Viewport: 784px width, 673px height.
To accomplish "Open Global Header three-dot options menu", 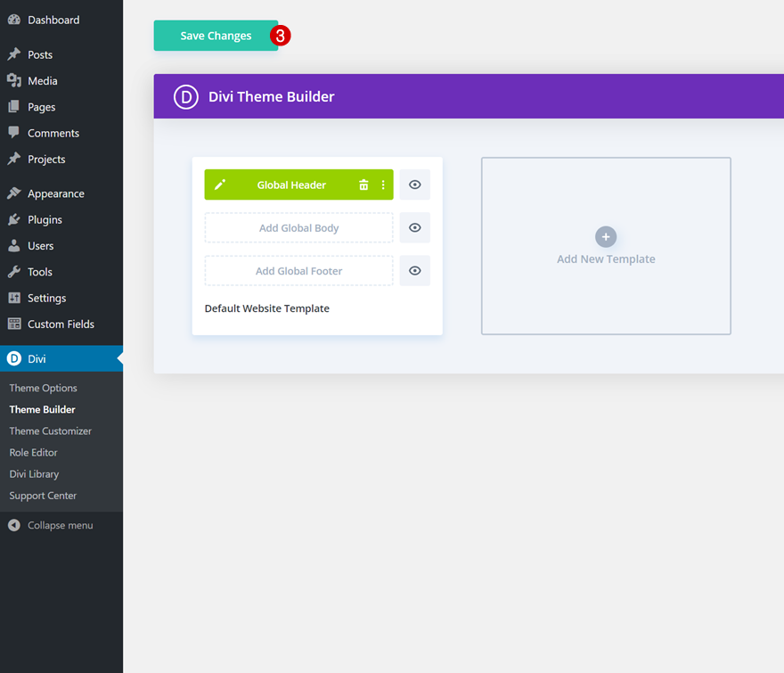I will coord(383,185).
